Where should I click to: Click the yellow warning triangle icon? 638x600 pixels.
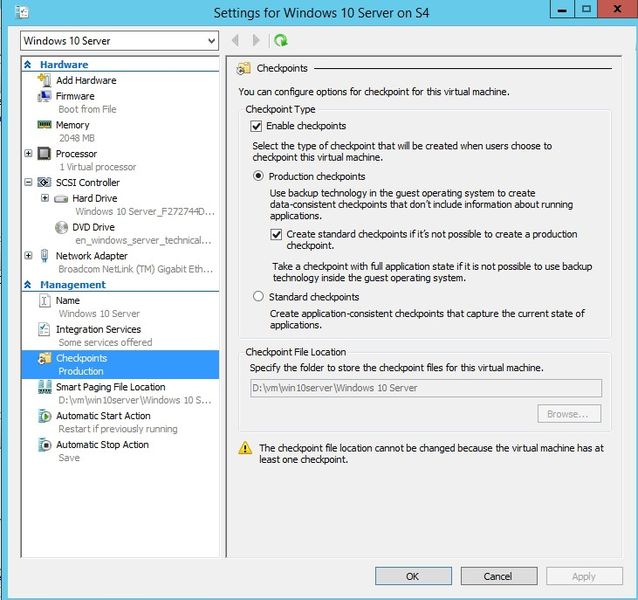click(x=245, y=448)
